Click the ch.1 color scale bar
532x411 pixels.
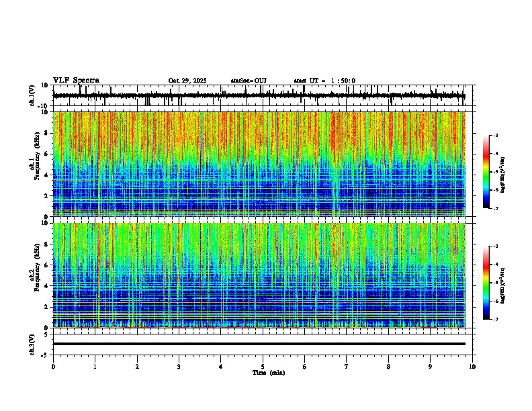[486, 172]
